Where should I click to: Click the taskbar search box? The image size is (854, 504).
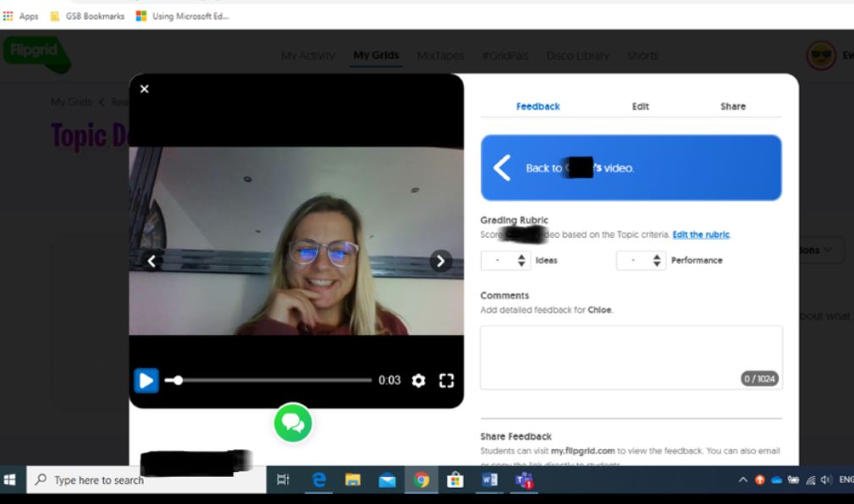146,479
